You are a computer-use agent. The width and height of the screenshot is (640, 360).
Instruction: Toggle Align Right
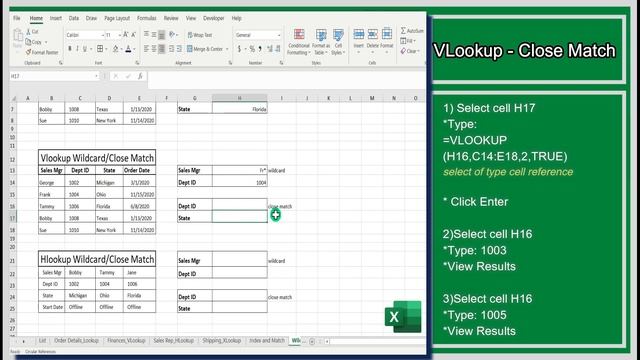[x=162, y=49]
